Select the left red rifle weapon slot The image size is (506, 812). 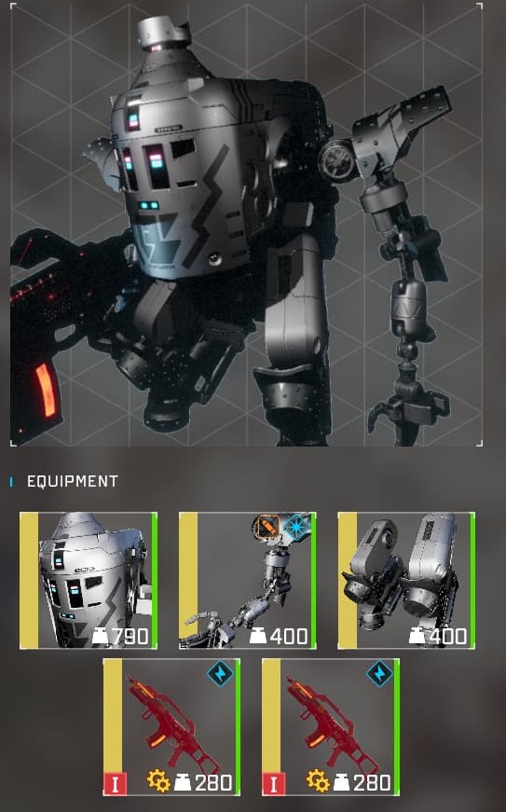[171, 727]
